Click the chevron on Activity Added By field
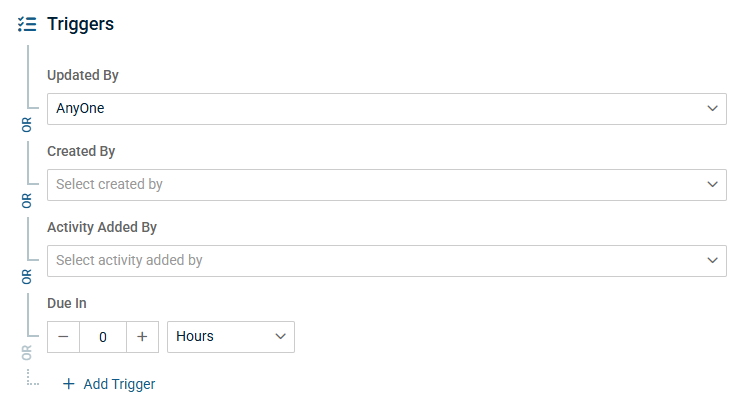This screenshot has height=411, width=756. pyautogui.click(x=713, y=261)
